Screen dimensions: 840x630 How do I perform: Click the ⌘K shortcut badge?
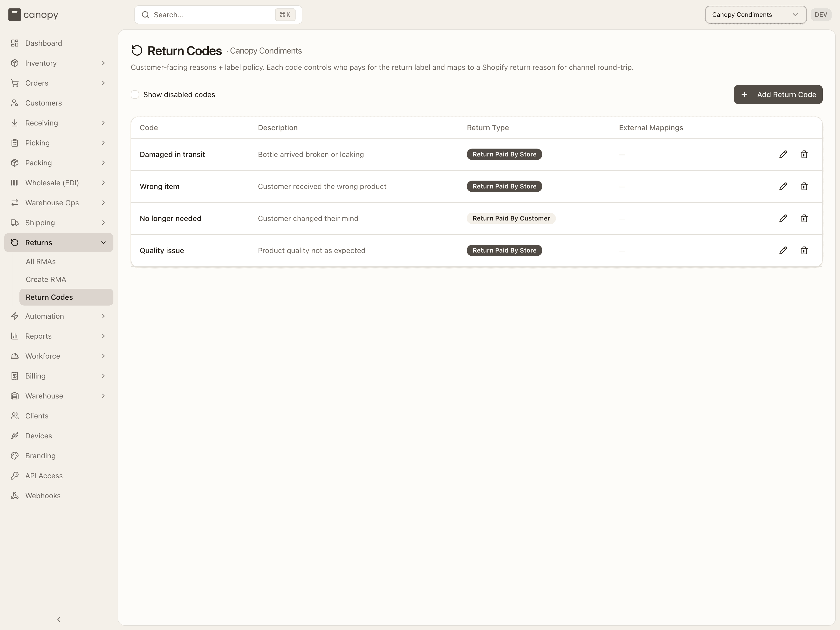point(285,15)
